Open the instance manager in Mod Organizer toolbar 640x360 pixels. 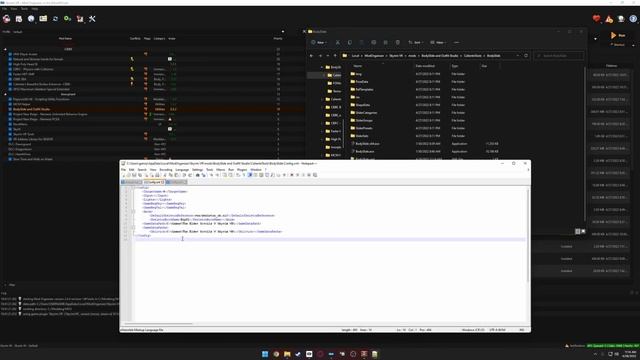(7, 19)
